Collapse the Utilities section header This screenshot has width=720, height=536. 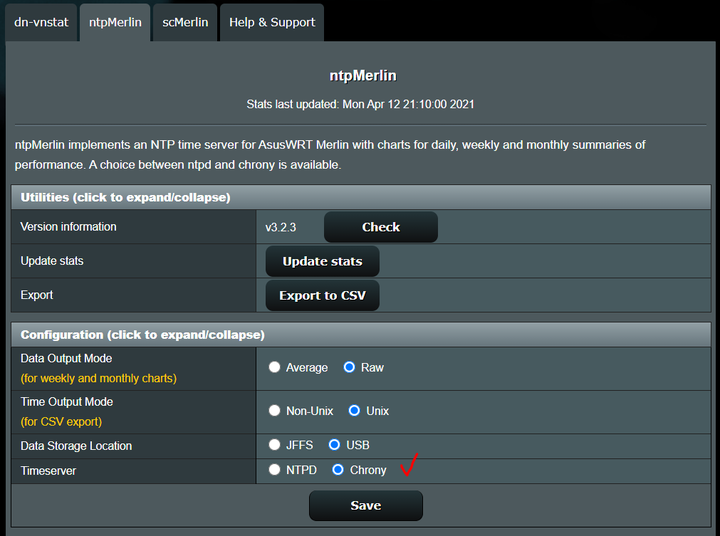click(x=361, y=197)
